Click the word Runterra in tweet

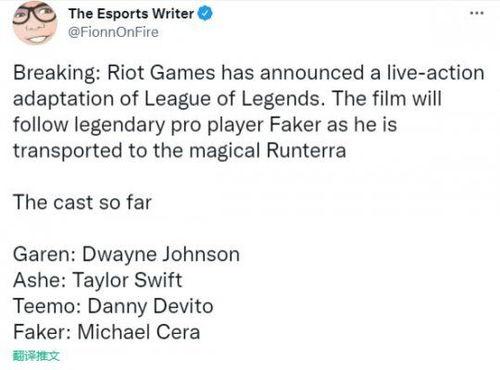tap(306, 151)
